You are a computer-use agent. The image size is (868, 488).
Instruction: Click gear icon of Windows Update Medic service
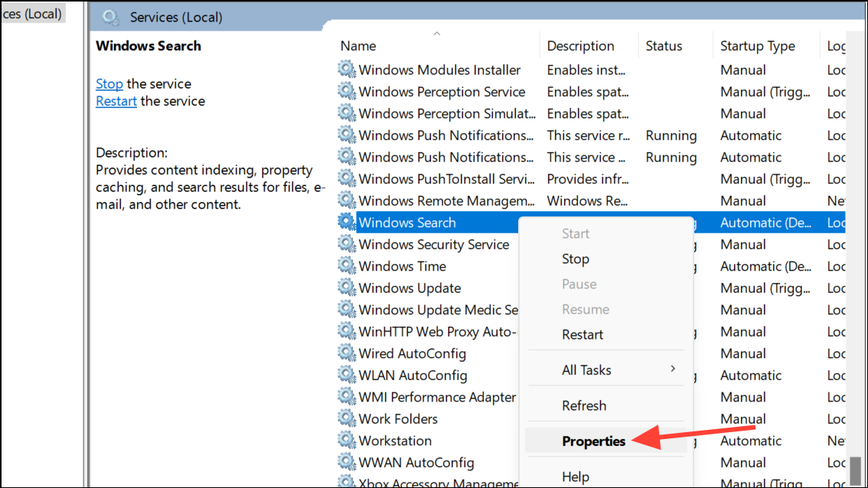click(347, 309)
